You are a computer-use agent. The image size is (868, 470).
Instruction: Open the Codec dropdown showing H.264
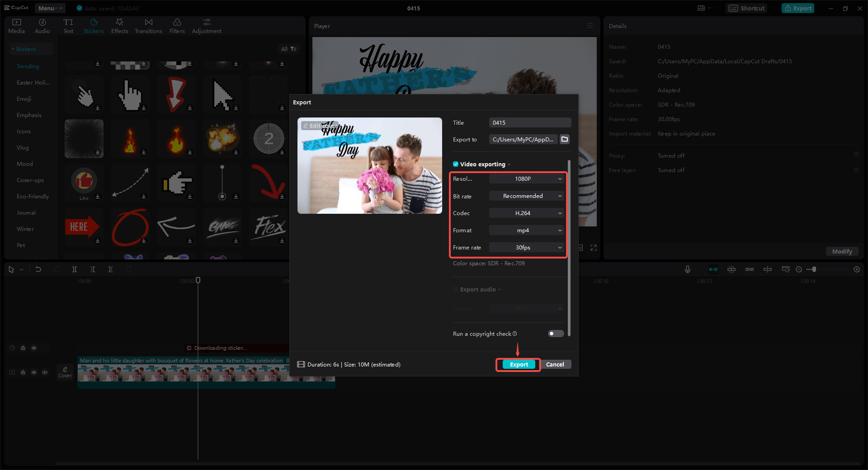pyautogui.click(x=526, y=213)
